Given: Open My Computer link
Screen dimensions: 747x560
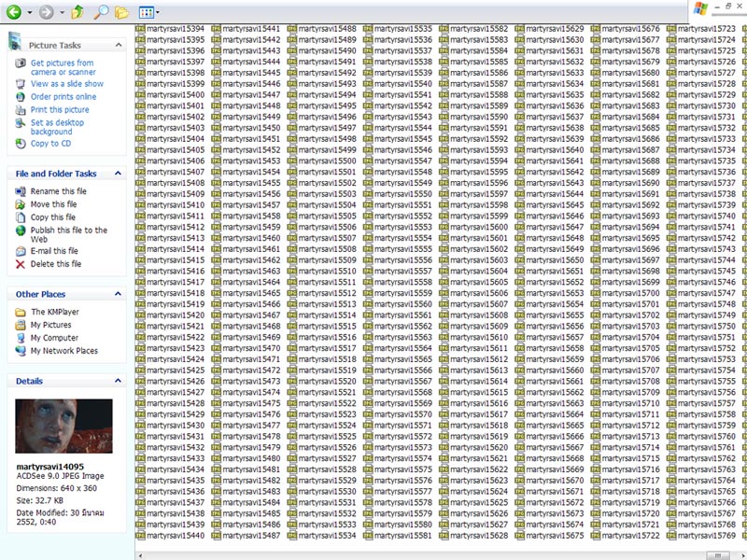Looking at the screenshot, I should pyautogui.click(x=54, y=337).
